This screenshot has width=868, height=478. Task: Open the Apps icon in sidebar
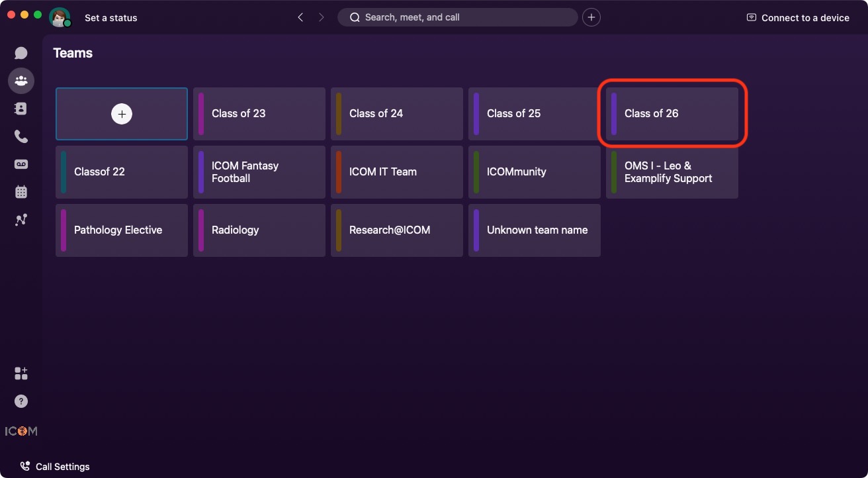(x=21, y=373)
